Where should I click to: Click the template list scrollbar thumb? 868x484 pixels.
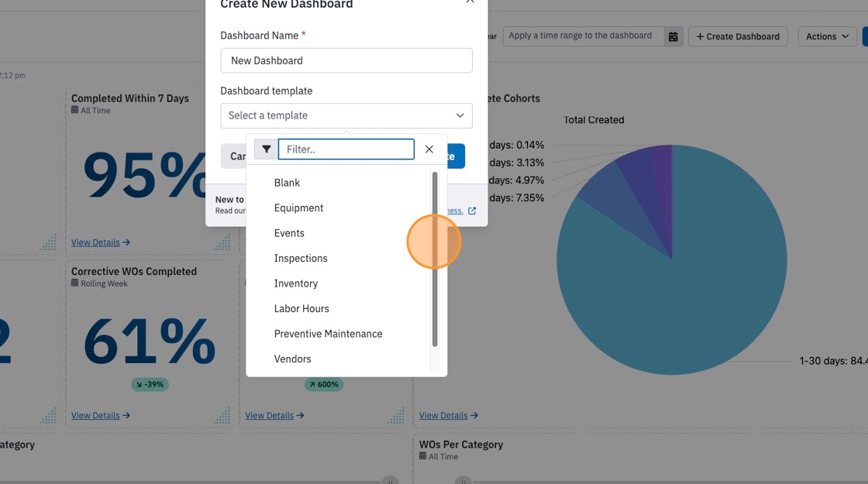(435, 259)
